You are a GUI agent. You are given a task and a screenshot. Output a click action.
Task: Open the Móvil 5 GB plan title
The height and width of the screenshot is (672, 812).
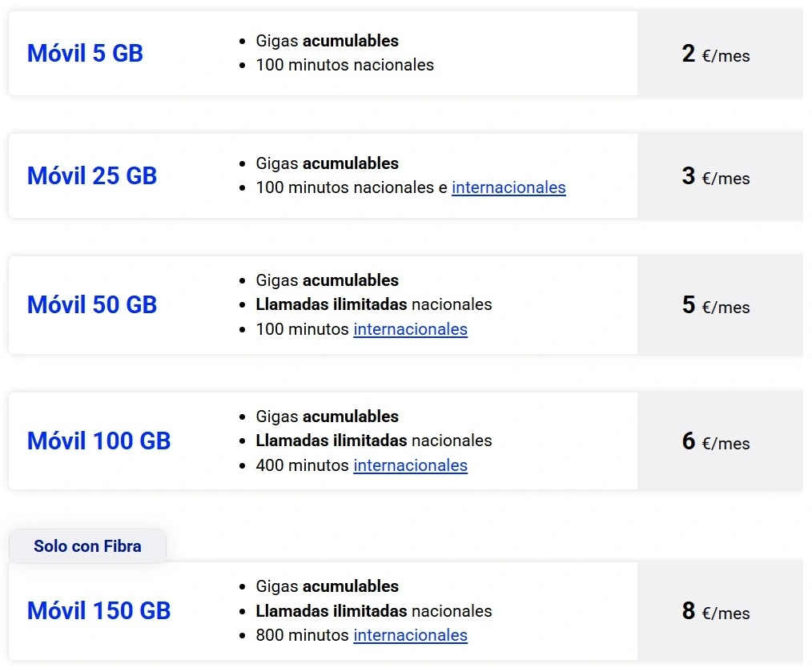coord(85,54)
